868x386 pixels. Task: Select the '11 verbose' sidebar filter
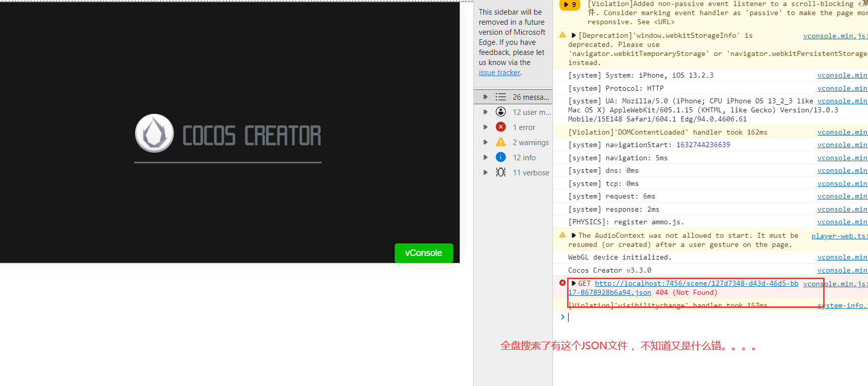531,172
